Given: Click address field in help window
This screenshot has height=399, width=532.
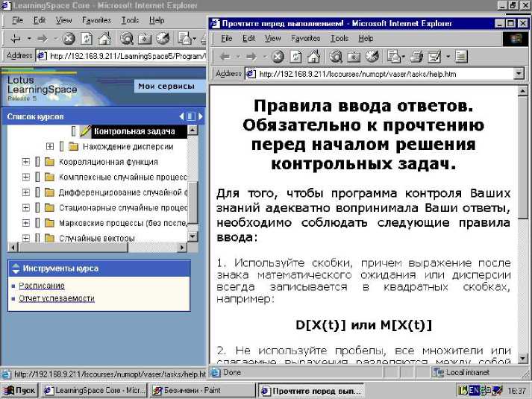Looking at the screenshot, I should (x=380, y=74).
